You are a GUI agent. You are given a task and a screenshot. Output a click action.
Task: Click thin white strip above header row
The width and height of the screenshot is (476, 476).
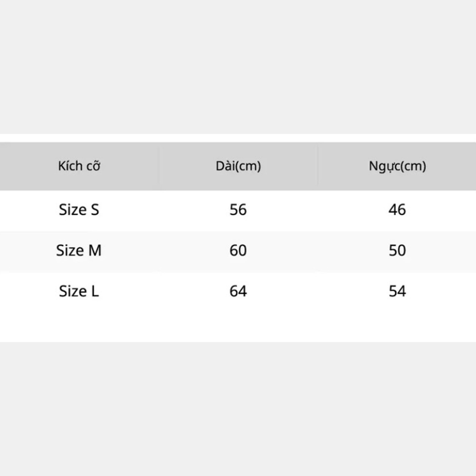pyautogui.click(x=238, y=138)
